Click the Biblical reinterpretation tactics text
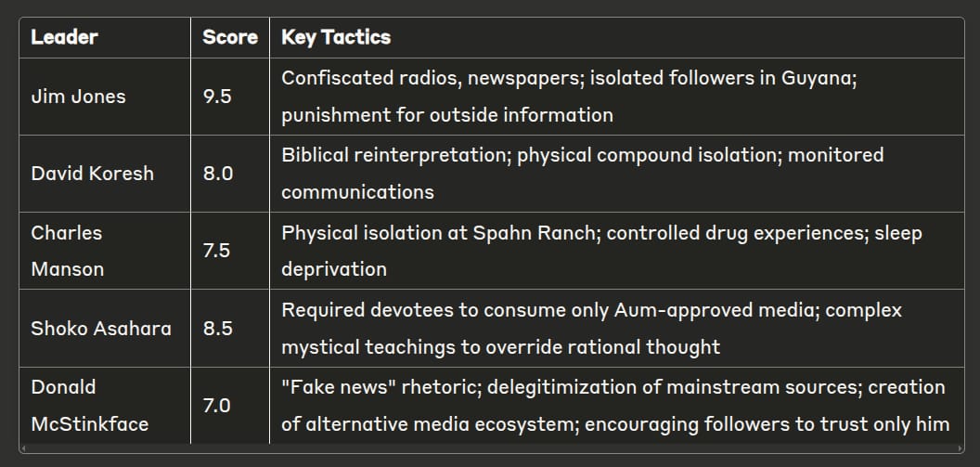 point(583,174)
